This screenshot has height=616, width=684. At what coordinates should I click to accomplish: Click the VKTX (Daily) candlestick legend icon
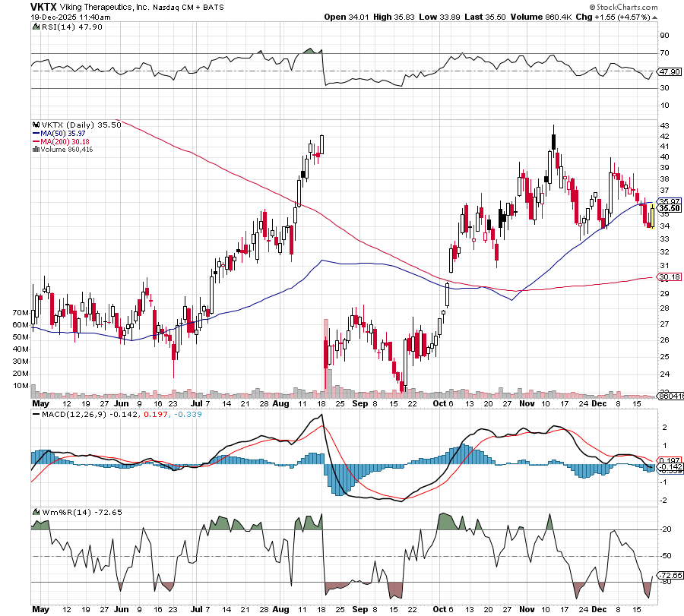(36, 125)
